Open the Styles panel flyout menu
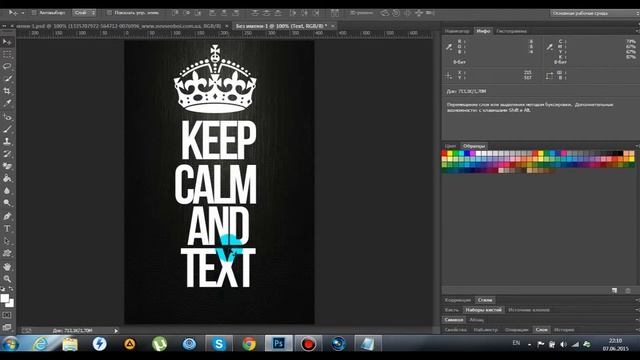Screen dimensions: 640x360 pos(637,300)
